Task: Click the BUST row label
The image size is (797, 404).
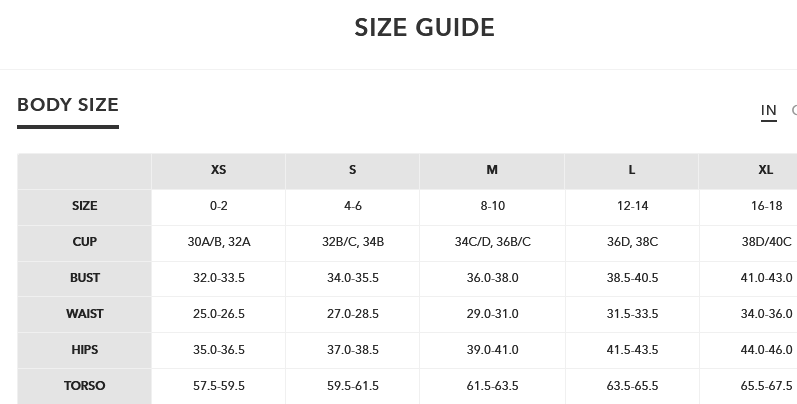Action: tap(85, 278)
